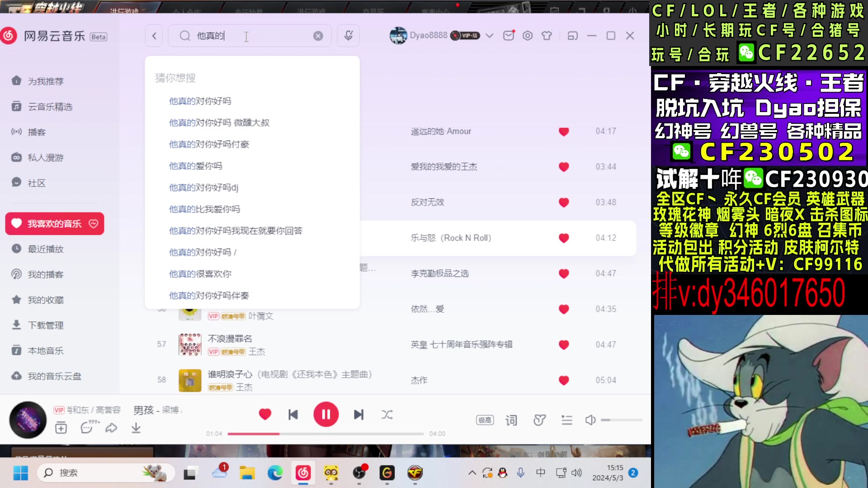The image size is (868, 488).
Task: Open album link 杰作
Action: [x=419, y=380]
